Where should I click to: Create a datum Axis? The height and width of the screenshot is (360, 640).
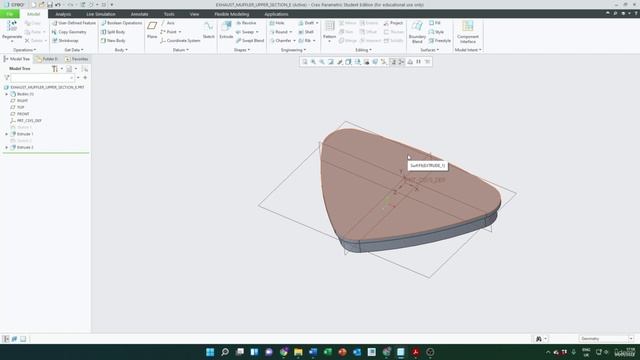168,23
